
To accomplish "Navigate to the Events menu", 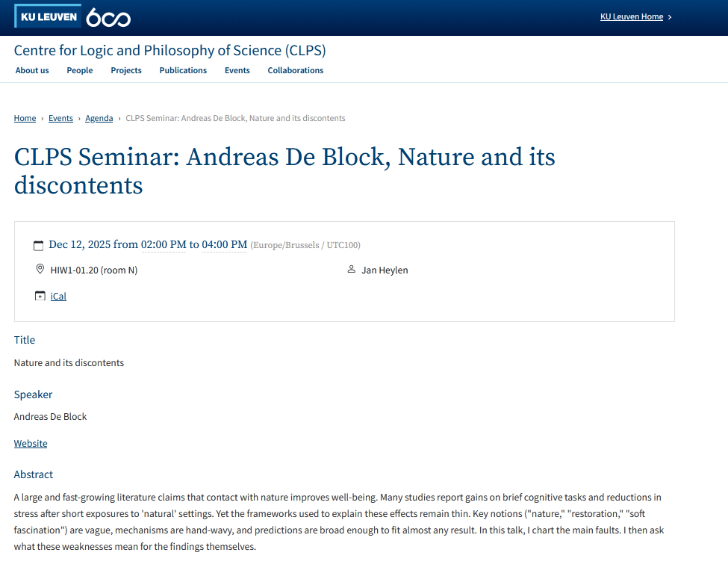I will (x=237, y=70).
